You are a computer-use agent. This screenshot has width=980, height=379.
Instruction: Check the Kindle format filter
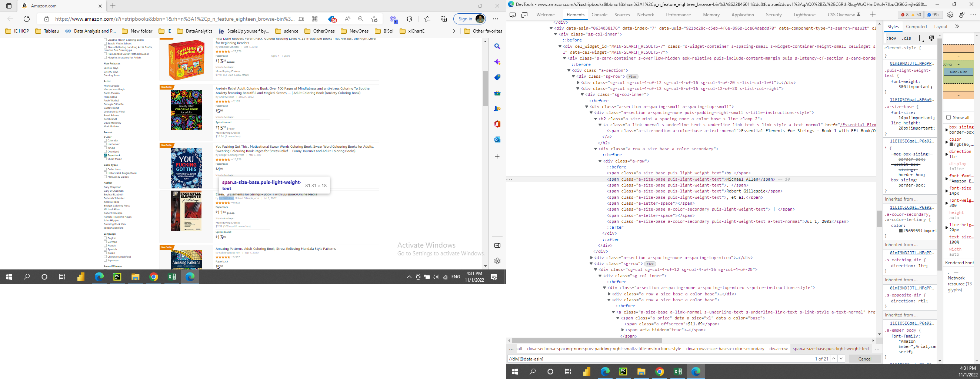[105, 148]
